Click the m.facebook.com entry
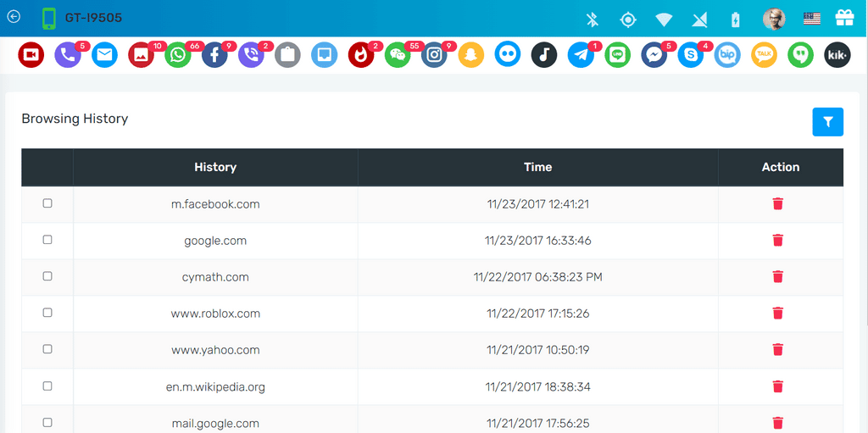The width and height of the screenshot is (868, 433). (x=215, y=204)
